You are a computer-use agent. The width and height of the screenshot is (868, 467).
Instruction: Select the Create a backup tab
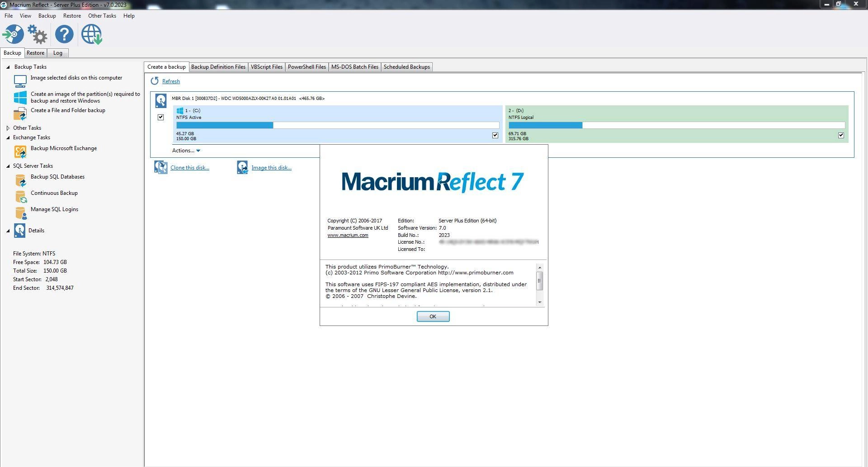coord(166,67)
